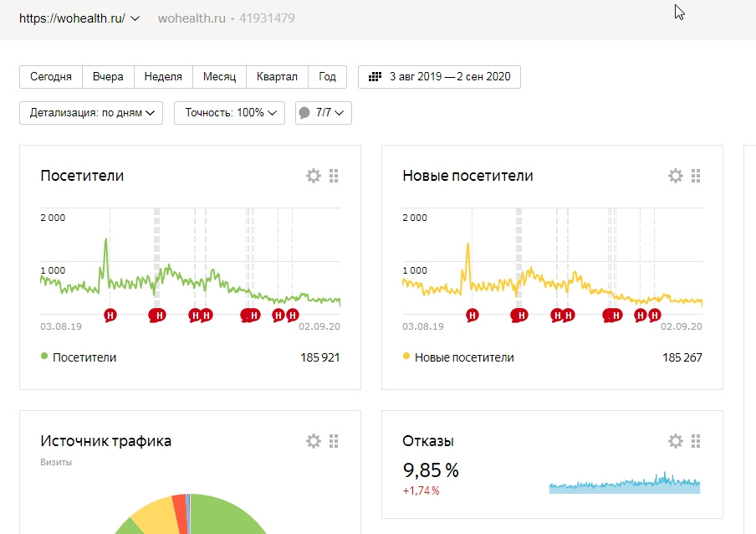The width and height of the screenshot is (756, 534).
Task: Open settings gear of Посетители widget
Action: [314, 176]
